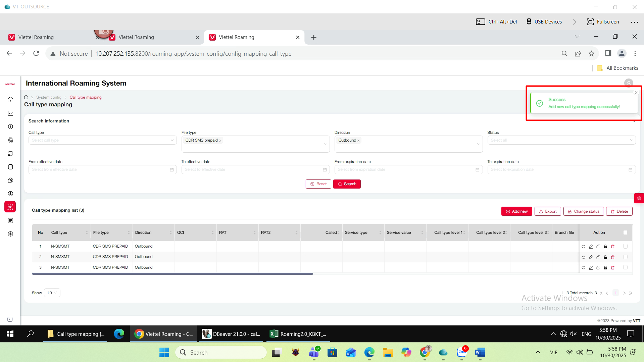The width and height of the screenshot is (644, 362).
Task: View details with eye icon in row 2
Action: [584, 257]
